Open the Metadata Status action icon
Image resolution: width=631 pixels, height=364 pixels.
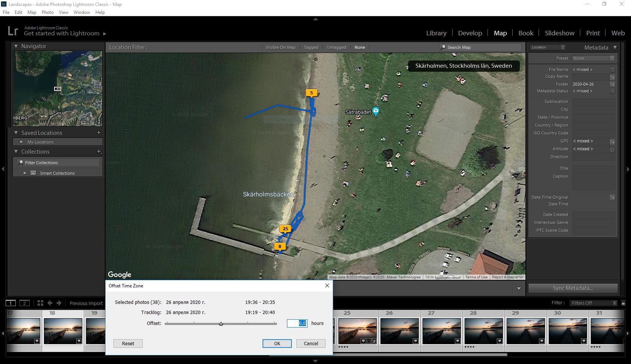click(612, 91)
